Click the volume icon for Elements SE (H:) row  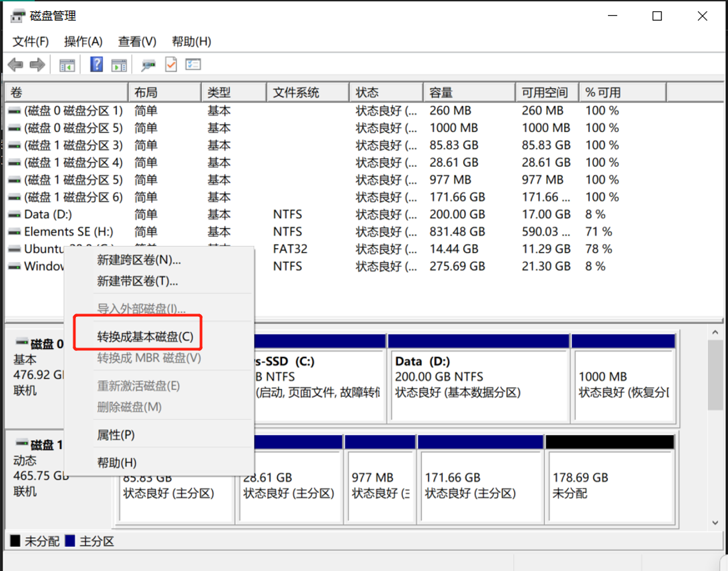(15, 232)
